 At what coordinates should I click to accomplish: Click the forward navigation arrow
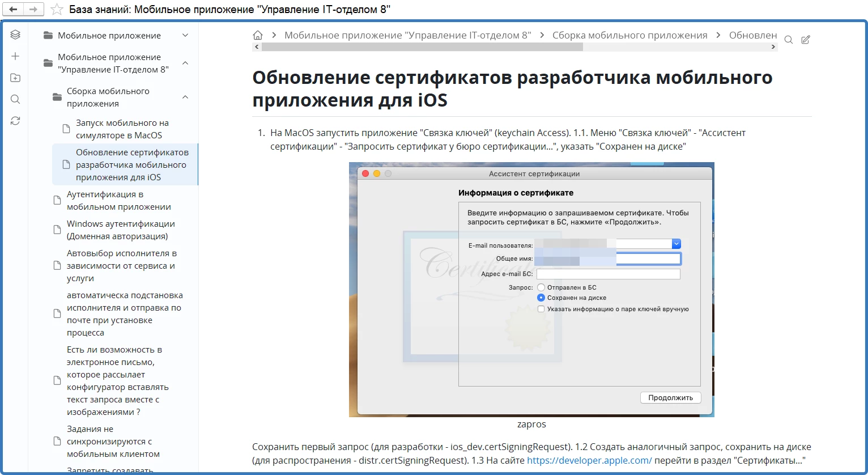[33, 10]
